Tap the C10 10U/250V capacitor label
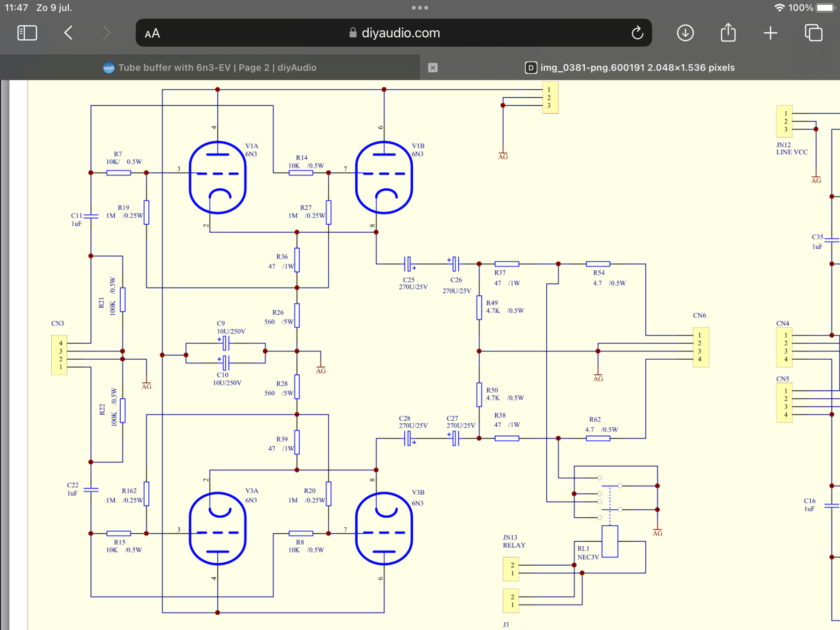Viewport: 840px width, 630px height. click(x=227, y=379)
